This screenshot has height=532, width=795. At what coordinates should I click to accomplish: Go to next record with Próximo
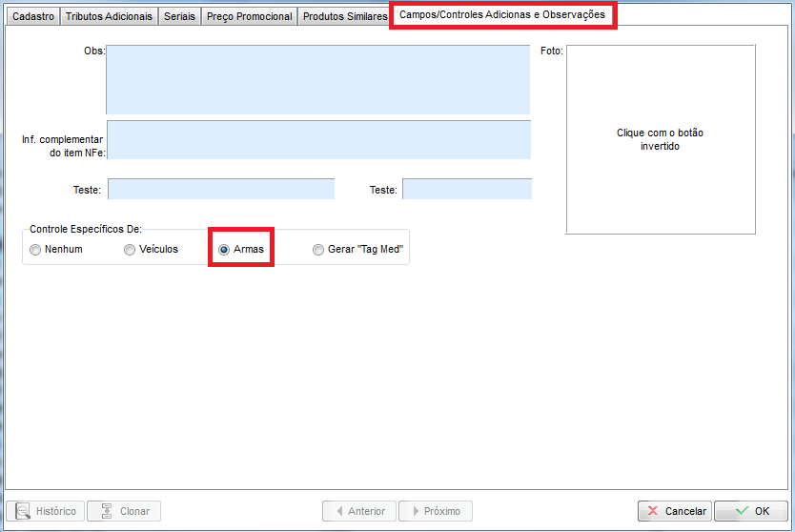[435, 511]
